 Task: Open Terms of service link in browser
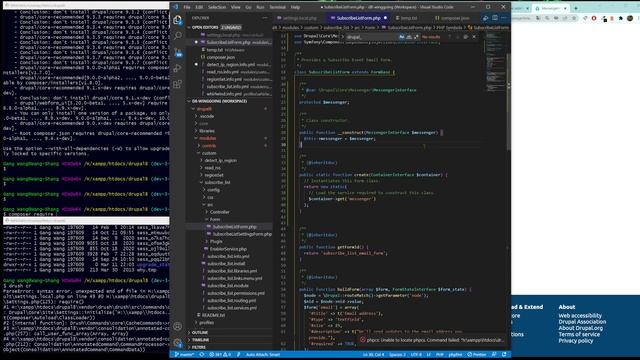tap(579, 334)
